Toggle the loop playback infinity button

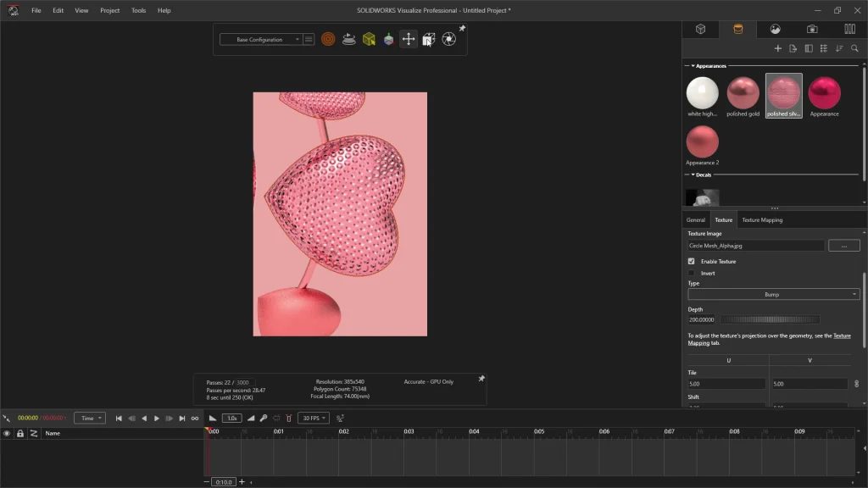tap(195, 419)
